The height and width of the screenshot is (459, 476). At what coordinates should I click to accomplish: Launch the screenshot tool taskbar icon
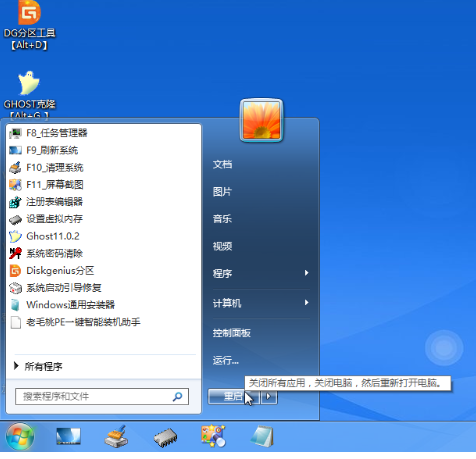tap(213, 436)
